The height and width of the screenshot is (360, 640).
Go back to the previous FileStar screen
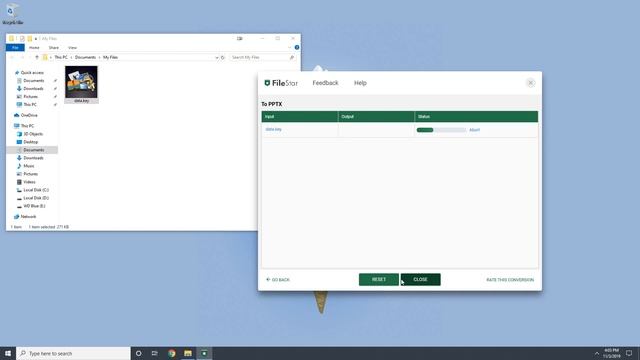point(278,280)
